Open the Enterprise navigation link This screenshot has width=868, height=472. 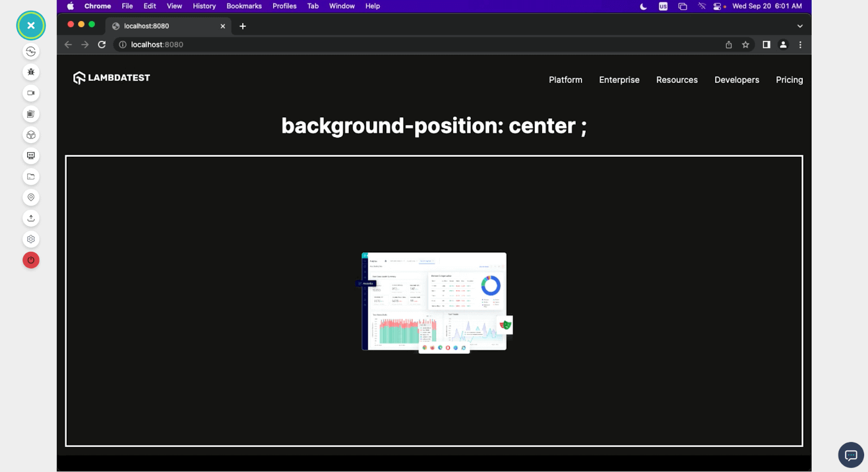619,80
